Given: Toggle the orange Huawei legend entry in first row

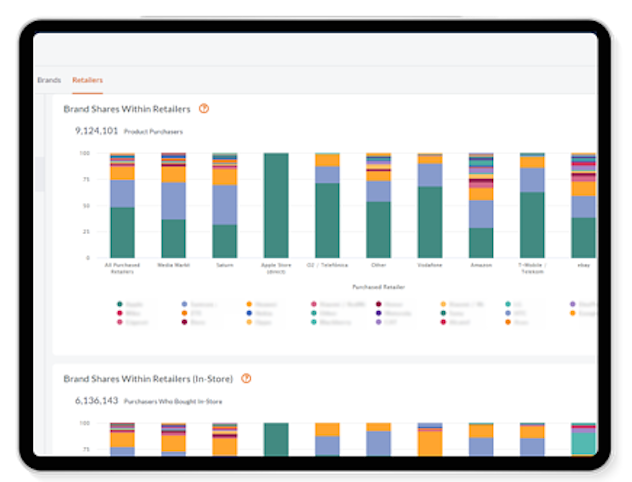Looking at the screenshot, I should coord(249,303).
